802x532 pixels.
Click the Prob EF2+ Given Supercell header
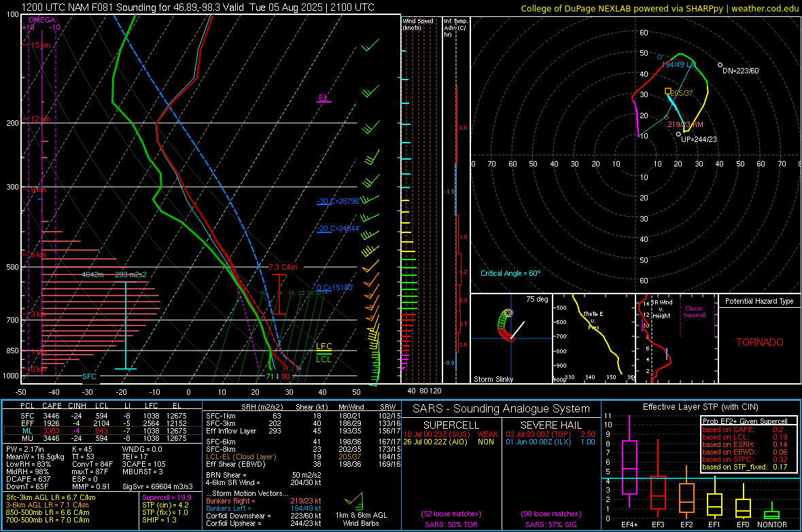745,421
